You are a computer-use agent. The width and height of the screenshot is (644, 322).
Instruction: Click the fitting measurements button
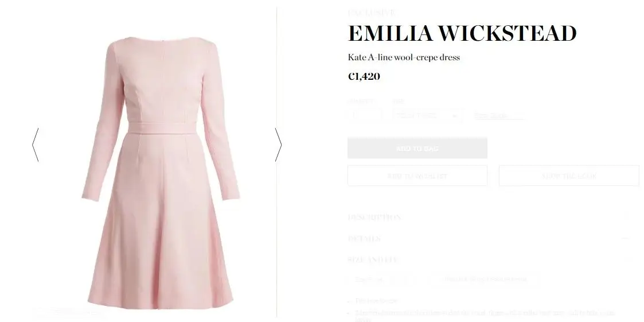[x=485, y=280]
